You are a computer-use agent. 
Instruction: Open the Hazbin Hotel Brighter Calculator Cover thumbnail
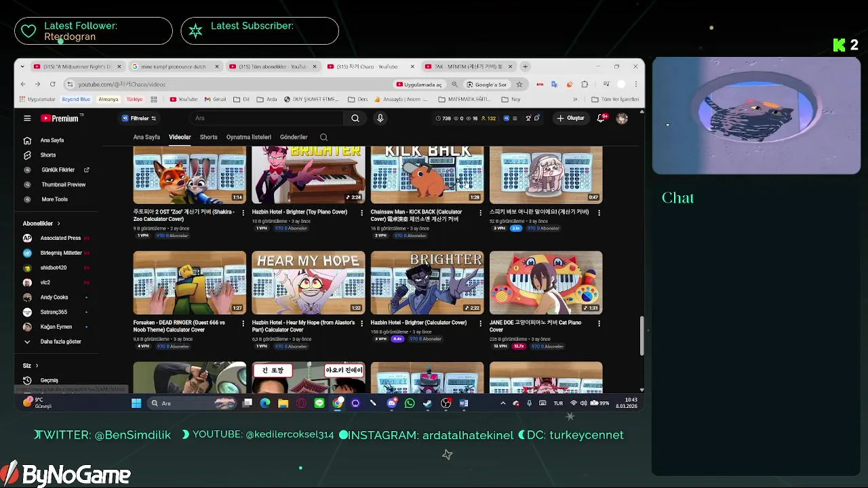coord(427,283)
